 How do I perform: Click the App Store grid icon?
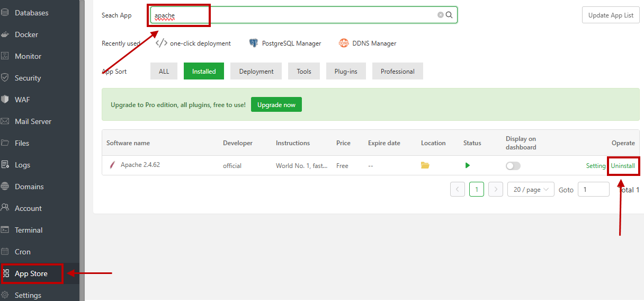tap(6, 273)
